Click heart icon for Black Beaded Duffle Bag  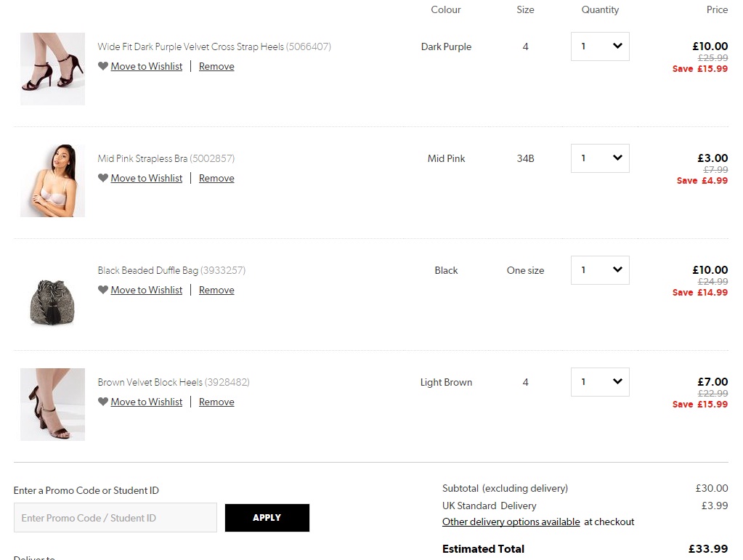coord(103,290)
